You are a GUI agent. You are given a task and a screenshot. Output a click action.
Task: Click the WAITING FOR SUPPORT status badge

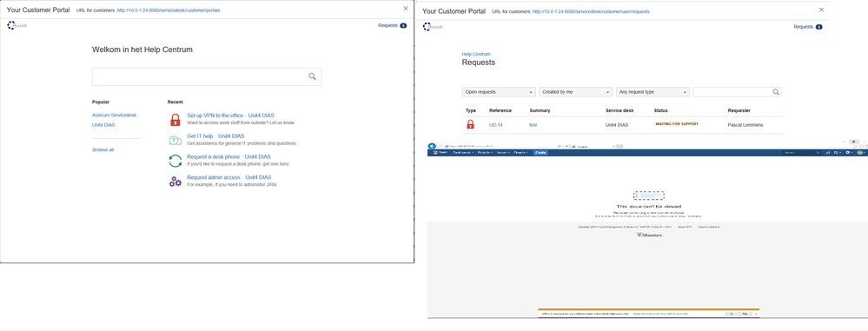click(677, 124)
